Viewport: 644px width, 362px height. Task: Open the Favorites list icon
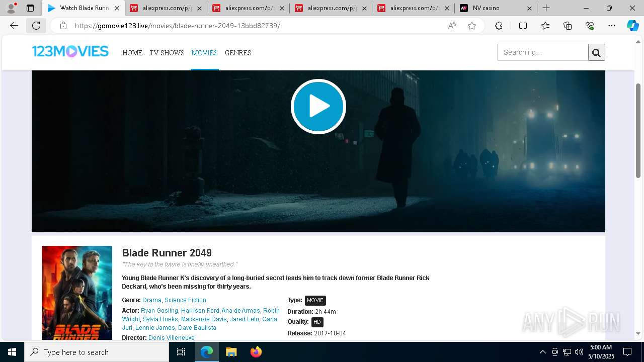point(545,26)
